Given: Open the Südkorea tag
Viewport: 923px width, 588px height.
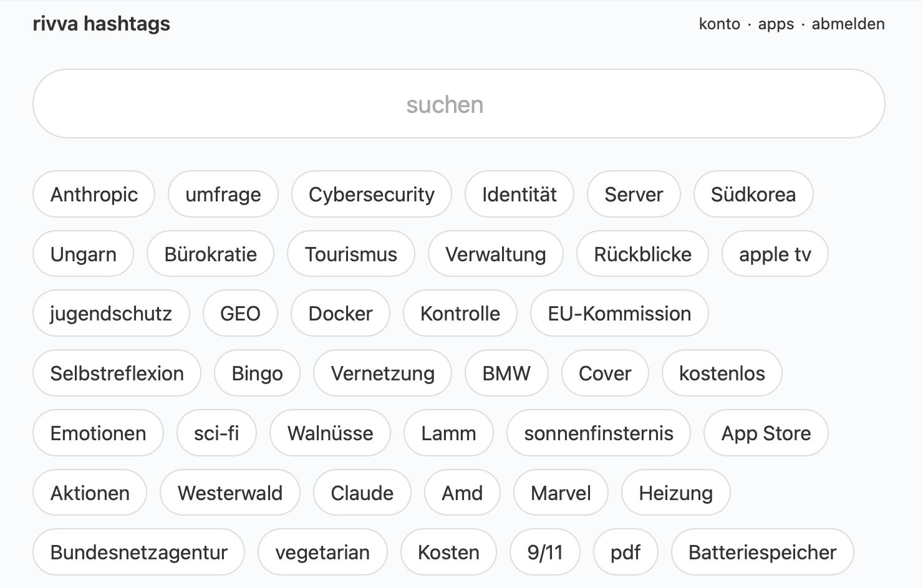Looking at the screenshot, I should click(753, 194).
